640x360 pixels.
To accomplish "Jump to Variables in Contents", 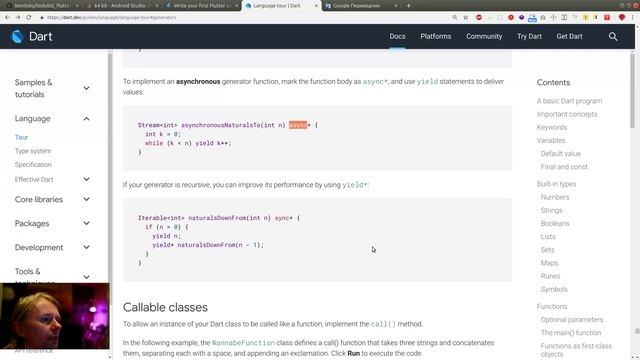I will (x=551, y=140).
